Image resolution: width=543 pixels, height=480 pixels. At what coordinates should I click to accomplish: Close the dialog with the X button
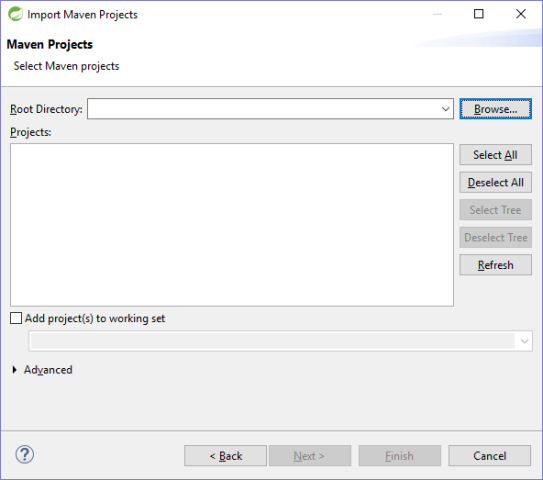(x=520, y=14)
